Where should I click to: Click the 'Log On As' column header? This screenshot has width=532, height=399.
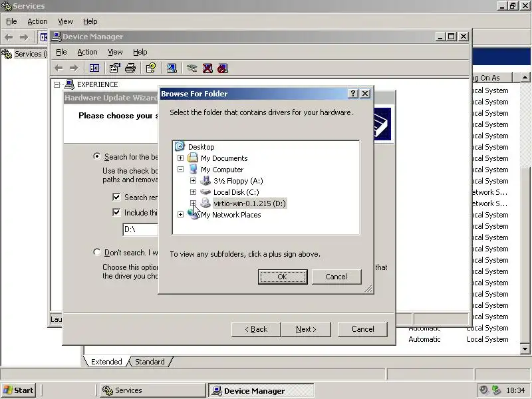coord(492,78)
